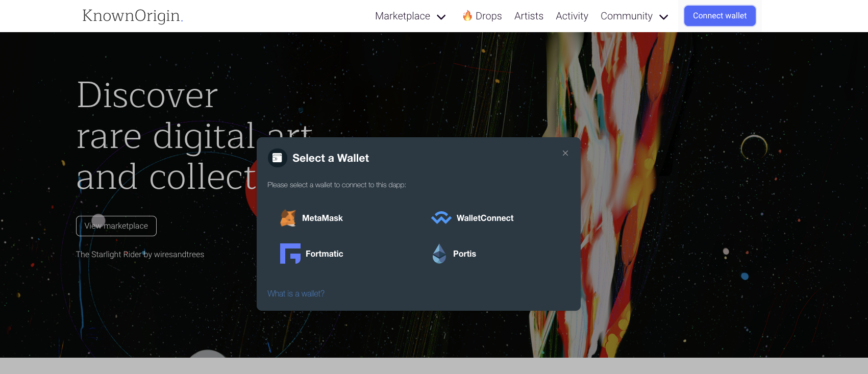Select the Fortmatic wallet label
The height and width of the screenshot is (374, 868).
[x=324, y=254]
